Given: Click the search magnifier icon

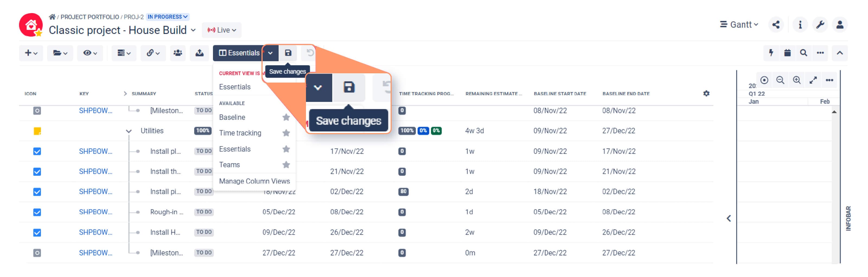Looking at the screenshot, I should [804, 53].
